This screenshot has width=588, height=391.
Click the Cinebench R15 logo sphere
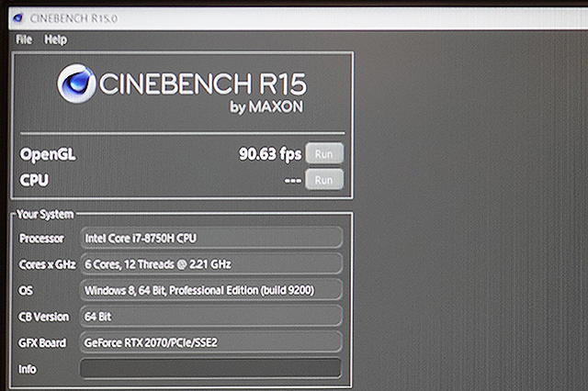76,84
